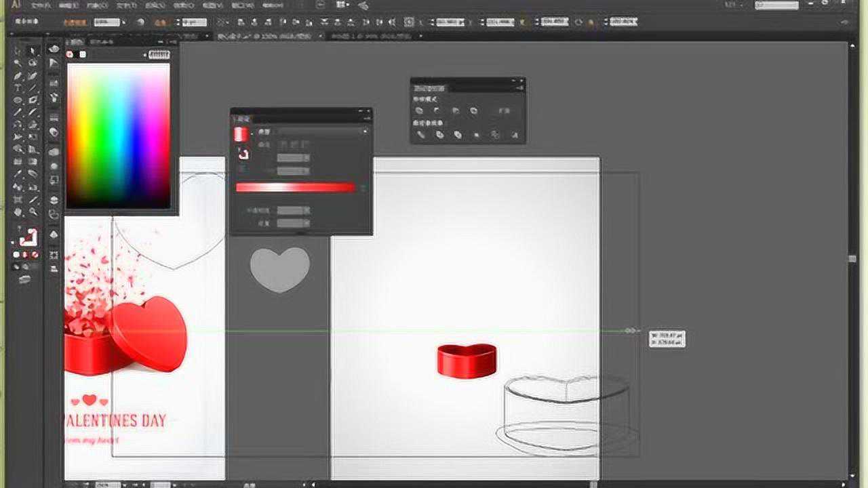This screenshot has width=868, height=488.
Task: Select the Gradient tool in toolbox
Action: coord(33,160)
